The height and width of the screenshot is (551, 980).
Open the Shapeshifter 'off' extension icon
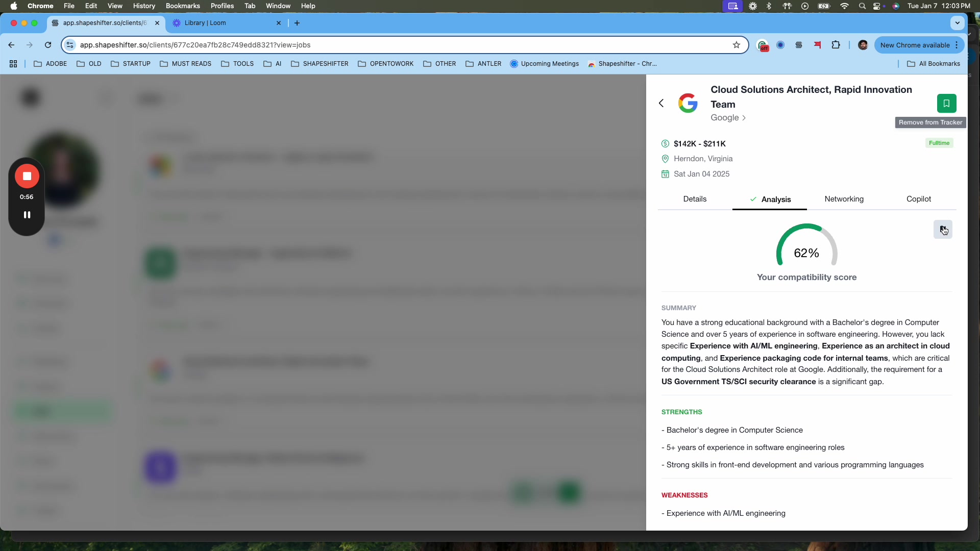pyautogui.click(x=763, y=45)
